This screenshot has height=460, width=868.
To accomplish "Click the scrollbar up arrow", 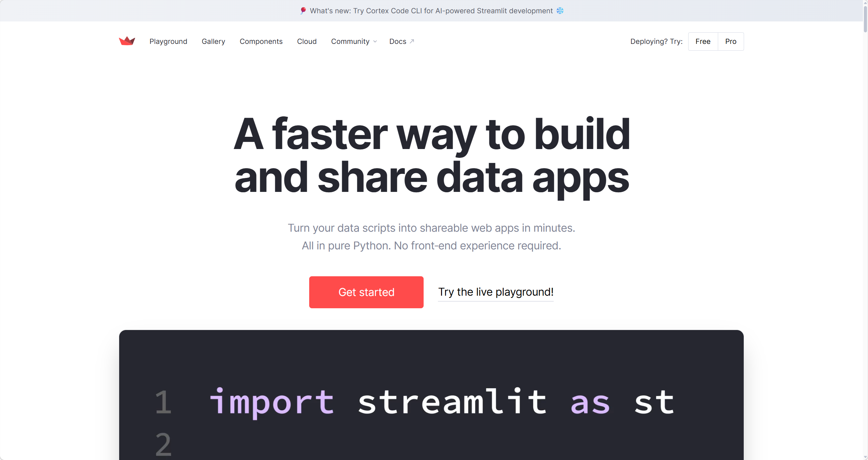I will pos(865,3).
